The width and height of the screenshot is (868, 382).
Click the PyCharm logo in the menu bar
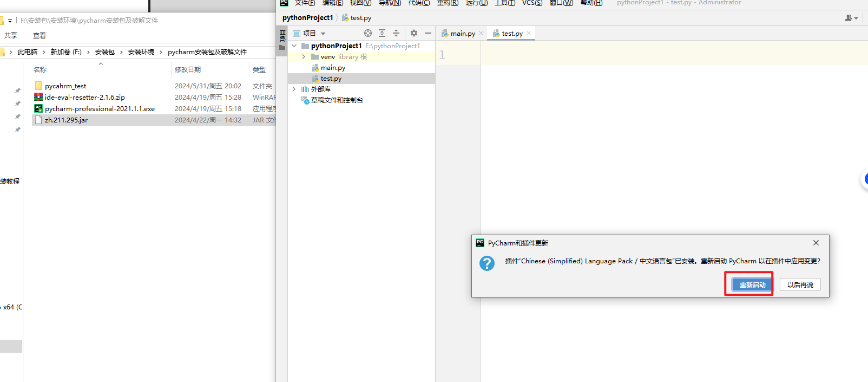click(284, 3)
